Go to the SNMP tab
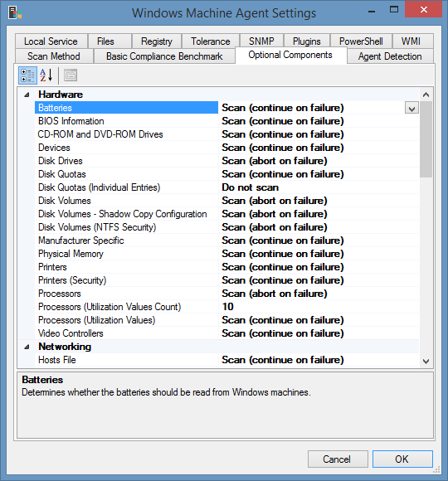The image size is (448, 481). pyautogui.click(x=261, y=41)
